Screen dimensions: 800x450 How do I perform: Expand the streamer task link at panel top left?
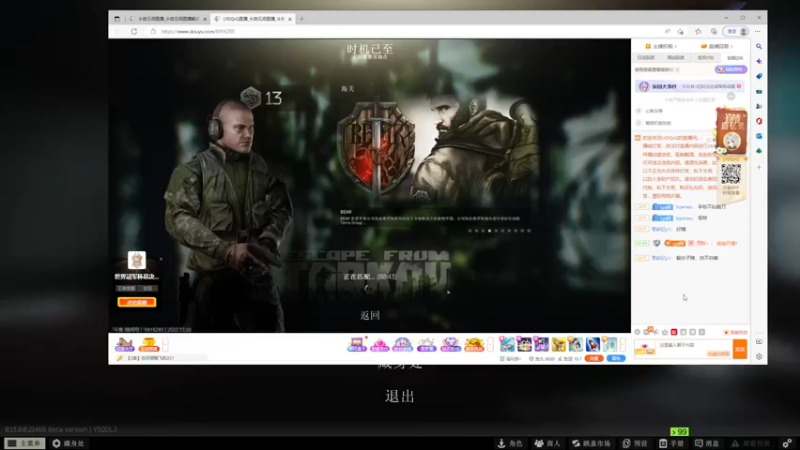click(661, 46)
